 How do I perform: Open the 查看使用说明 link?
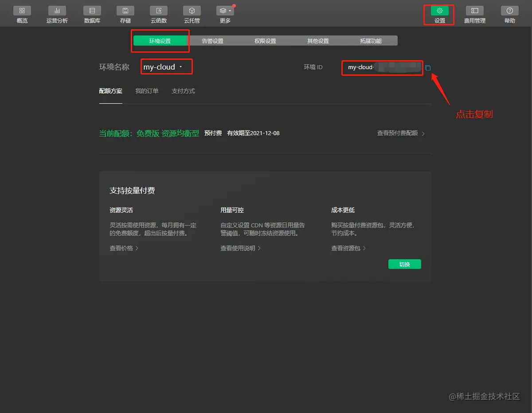(x=241, y=248)
